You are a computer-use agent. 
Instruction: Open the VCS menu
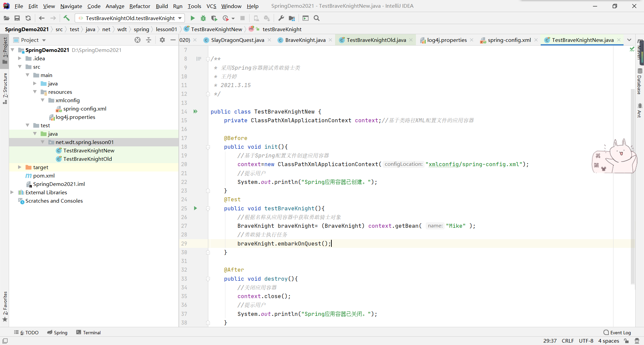pyautogui.click(x=211, y=6)
